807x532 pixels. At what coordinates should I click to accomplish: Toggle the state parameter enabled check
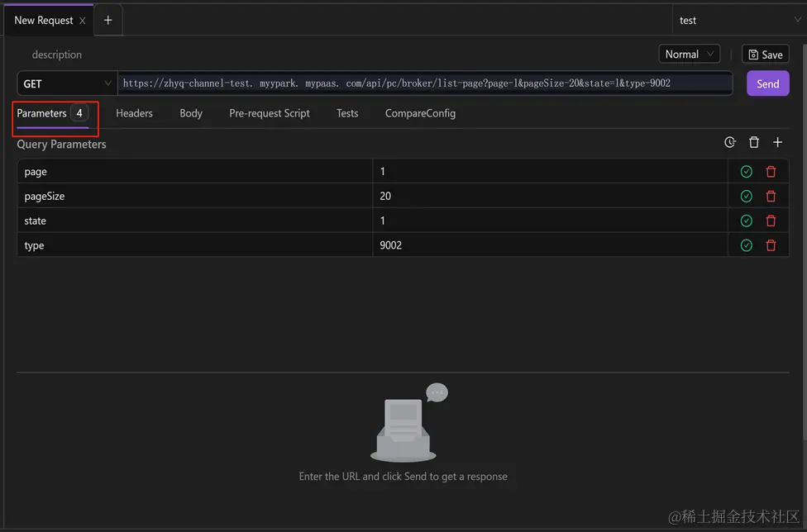(747, 221)
